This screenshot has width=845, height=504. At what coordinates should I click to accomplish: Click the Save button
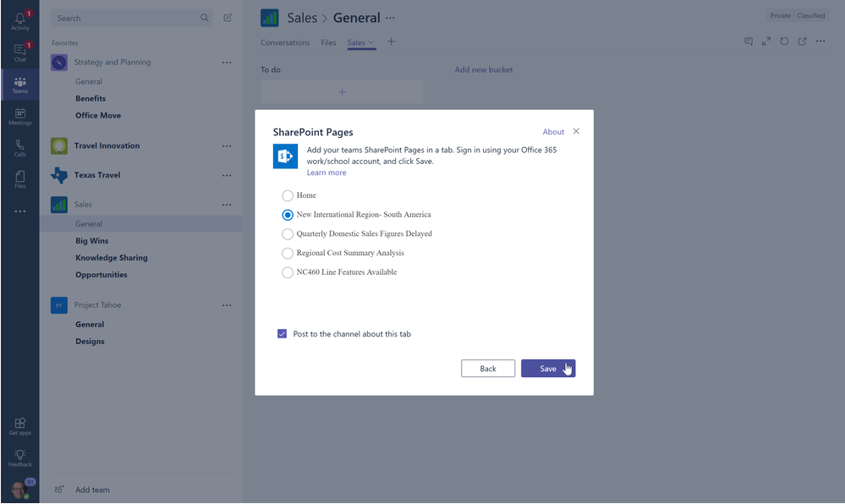(x=548, y=369)
